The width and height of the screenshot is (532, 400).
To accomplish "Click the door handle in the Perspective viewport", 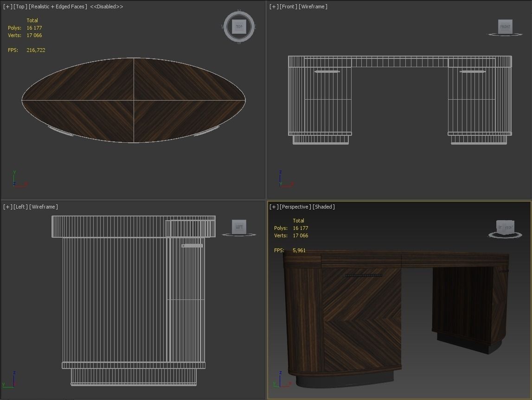I will [x=364, y=275].
